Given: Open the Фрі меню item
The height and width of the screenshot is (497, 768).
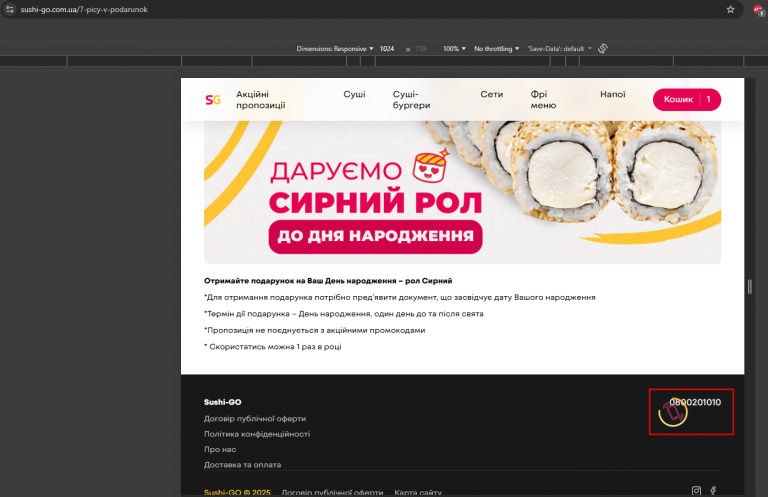Looking at the screenshot, I should click(x=543, y=99).
